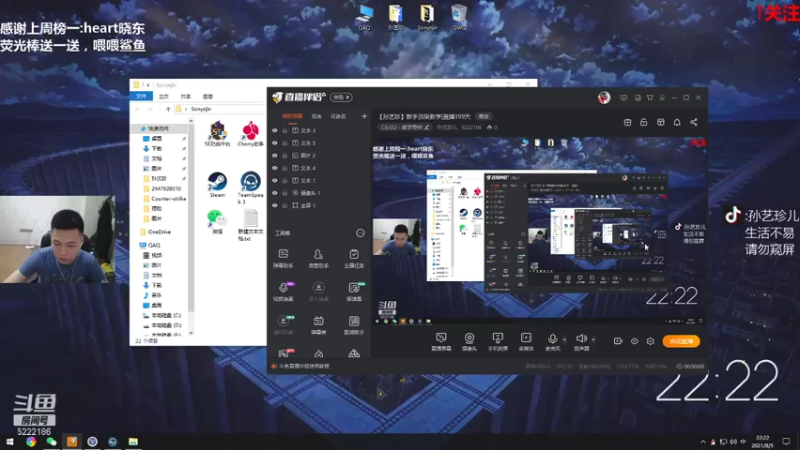Open the clock in the system tray
Viewport: 800px width, 450px height.
pyautogui.click(x=762, y=442)
